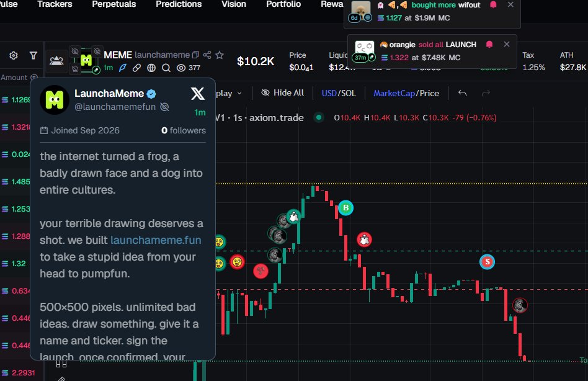Open the X logo in LaunchaMeme card
The image size is (588, 381).
(198, 93)
